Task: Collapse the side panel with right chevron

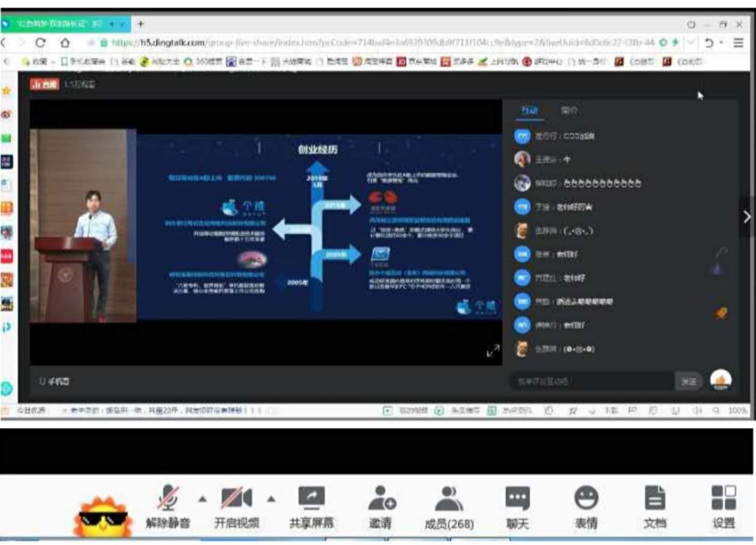Action: coord(746,217)
